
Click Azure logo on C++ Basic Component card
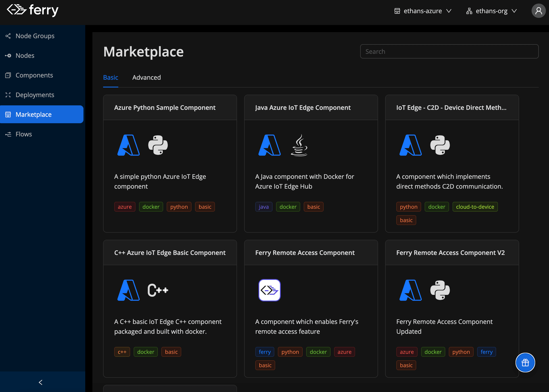pyautogui.click(x=128, y=290)
